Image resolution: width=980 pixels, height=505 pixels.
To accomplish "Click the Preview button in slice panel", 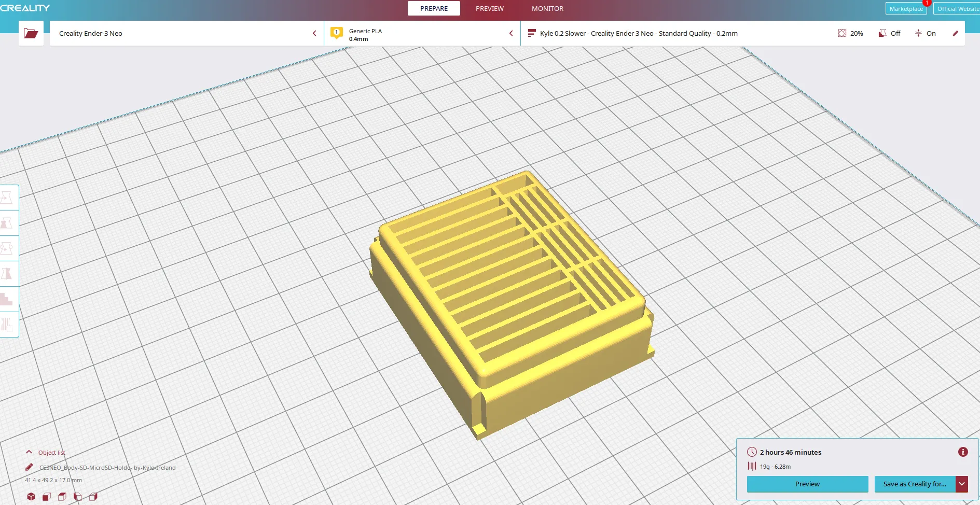I will (807, 484).
